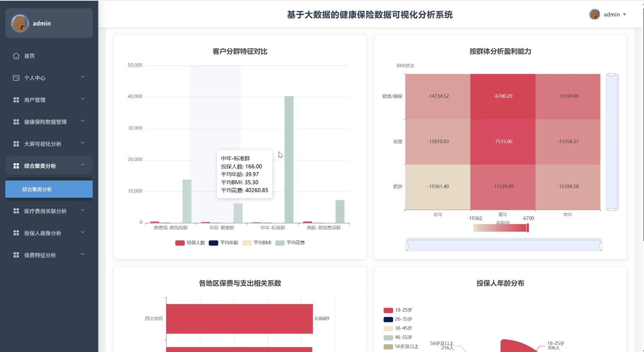Viewport: 644px width, 352px height.
Task: Toggle the 18-25岁 pie legend item
Action: tap(398, 310)
